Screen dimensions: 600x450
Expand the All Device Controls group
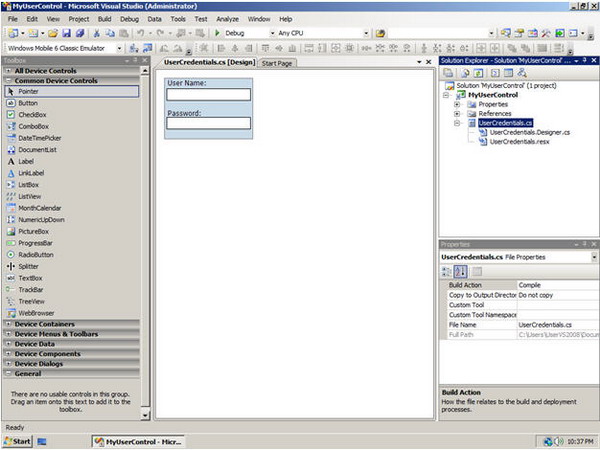tap(8, 71)
